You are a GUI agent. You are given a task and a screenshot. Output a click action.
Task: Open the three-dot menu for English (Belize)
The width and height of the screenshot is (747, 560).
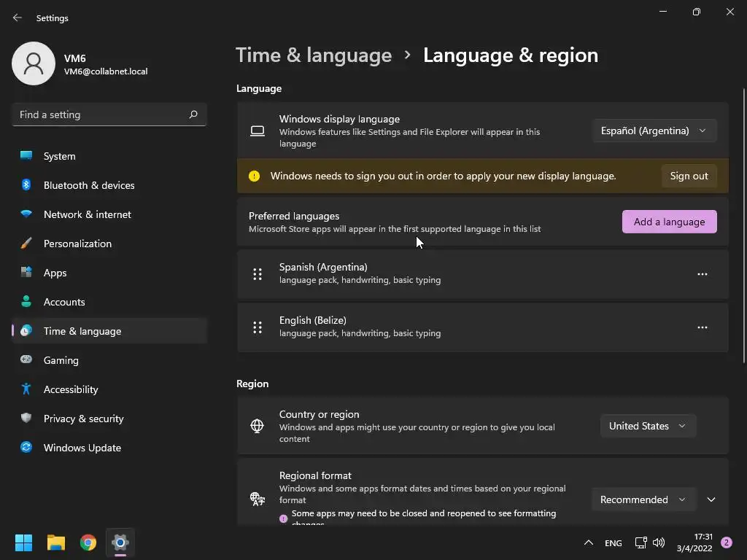pos(702,327)
